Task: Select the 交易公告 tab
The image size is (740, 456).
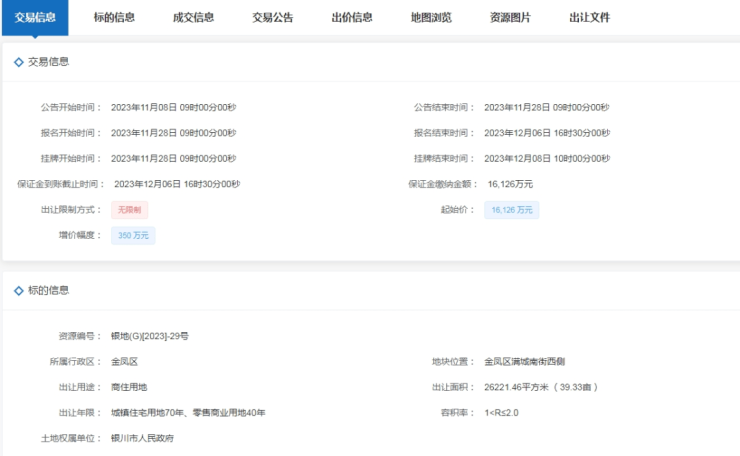Action: click(272, 18)
